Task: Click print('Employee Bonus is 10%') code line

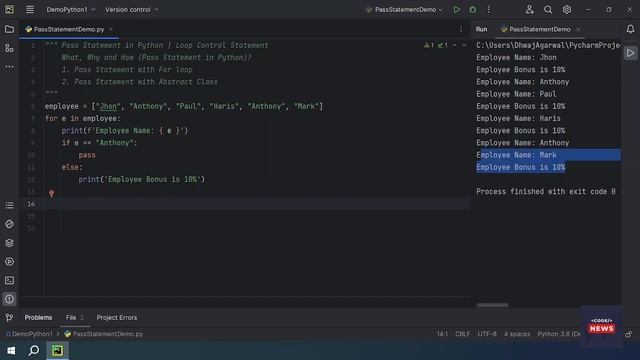Action: pos(142,179)
